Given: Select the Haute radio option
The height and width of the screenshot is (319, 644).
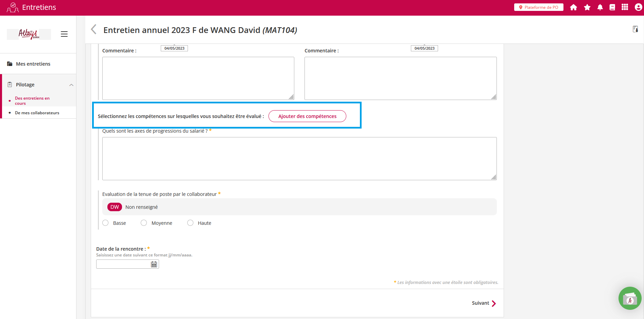Looking at the screenshot, I should 190,223.
